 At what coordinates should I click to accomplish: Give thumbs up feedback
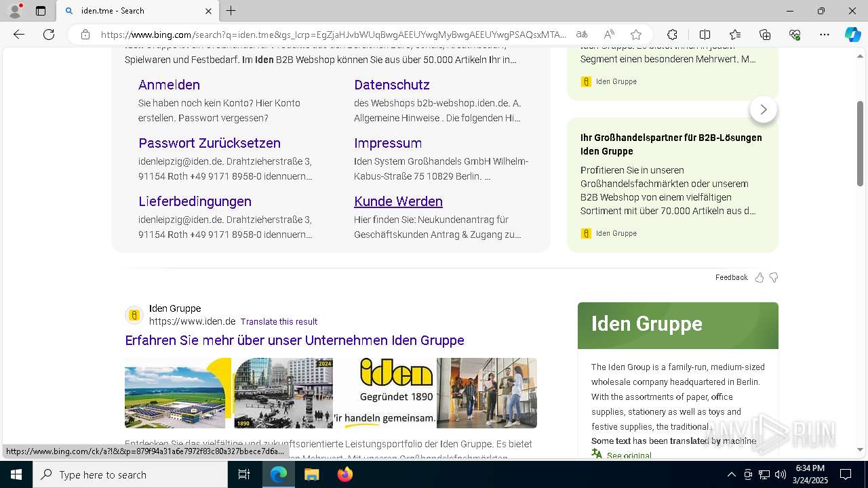[x=759, y=277]
